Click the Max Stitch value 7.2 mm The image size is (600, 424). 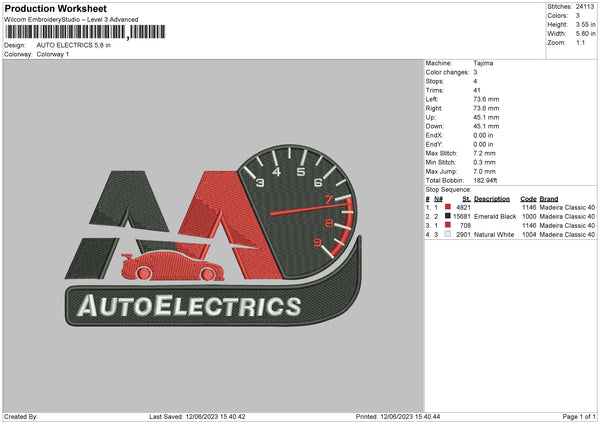pos(484,153)
